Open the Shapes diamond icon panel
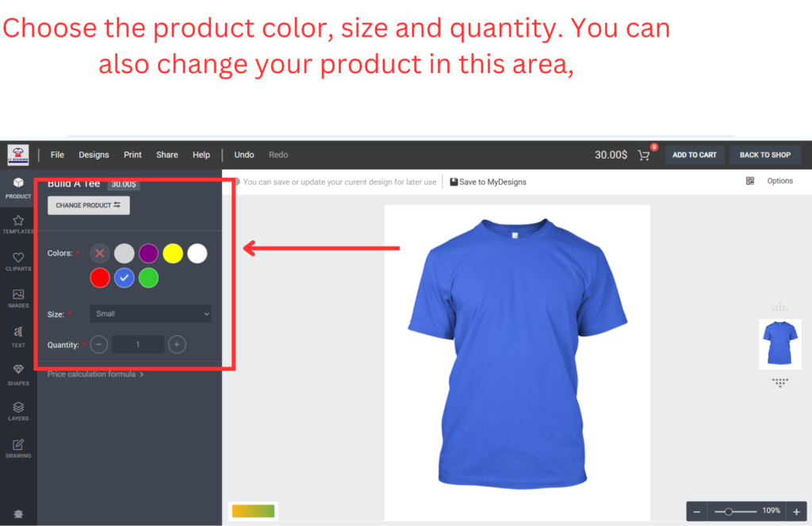The image size is (812, 526). click(18, 374)
